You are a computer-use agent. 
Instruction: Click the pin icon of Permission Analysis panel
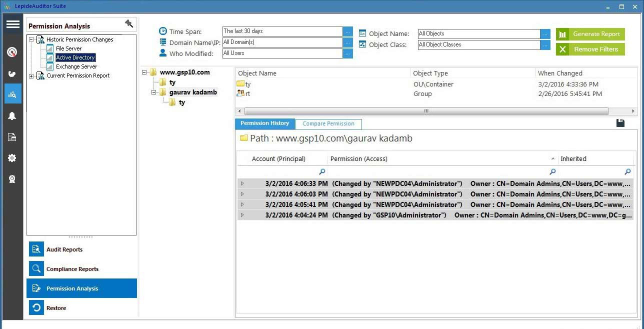tap(129, 24)
